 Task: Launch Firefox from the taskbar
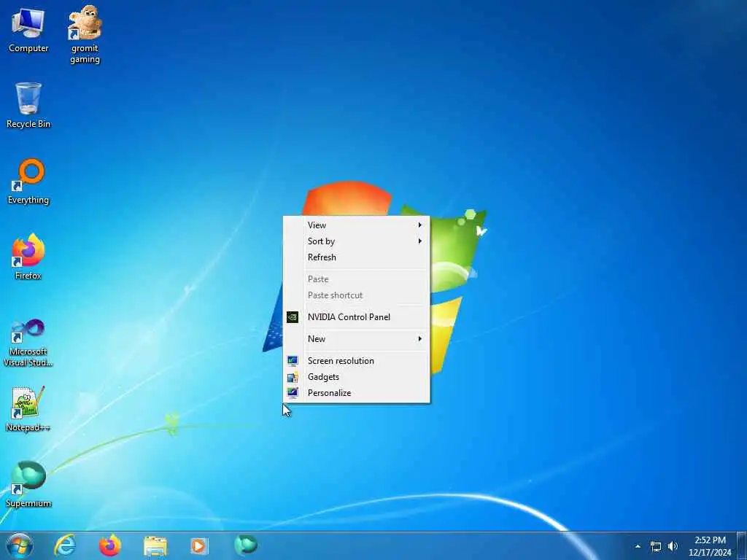[x=110, y=545]
